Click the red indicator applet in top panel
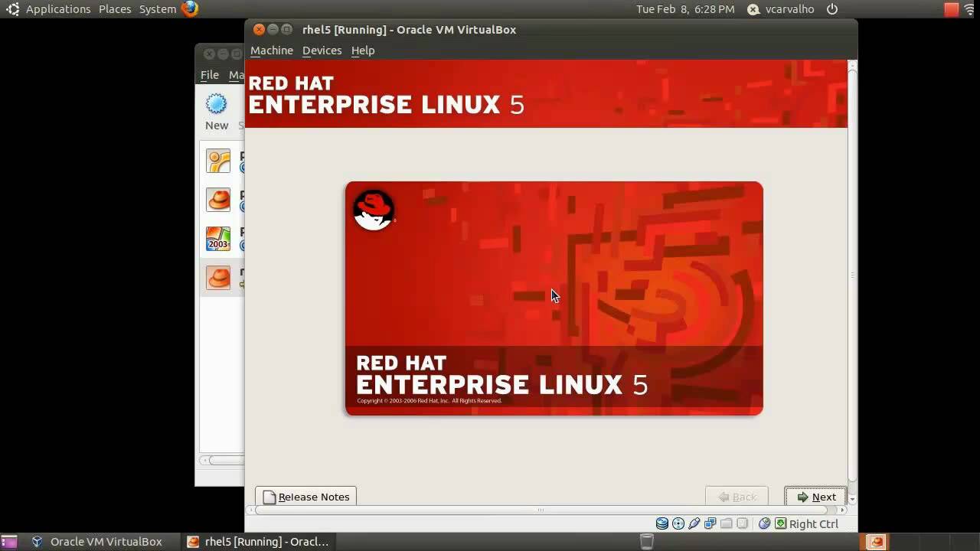The height and width of the screenshot is (551, 980). point(951,9)
